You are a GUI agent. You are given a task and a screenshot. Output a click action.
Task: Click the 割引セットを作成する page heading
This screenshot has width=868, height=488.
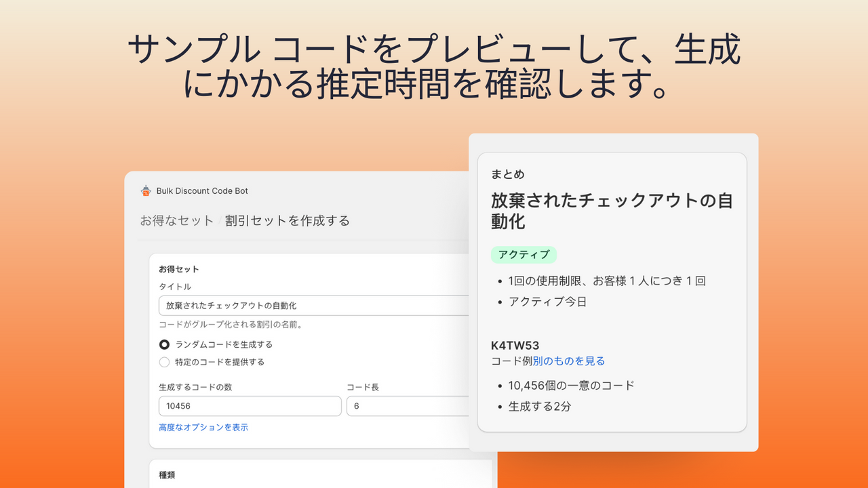point(288,221)
